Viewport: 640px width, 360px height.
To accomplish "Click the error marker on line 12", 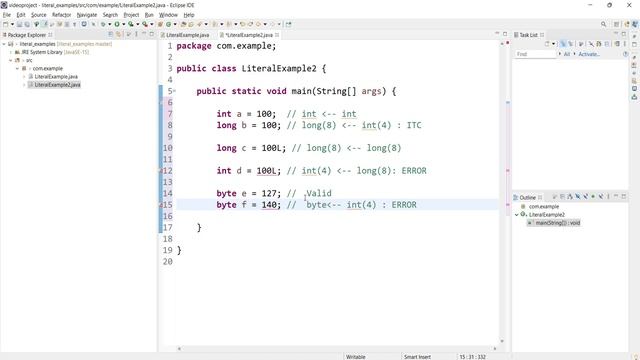I will 161,171.
